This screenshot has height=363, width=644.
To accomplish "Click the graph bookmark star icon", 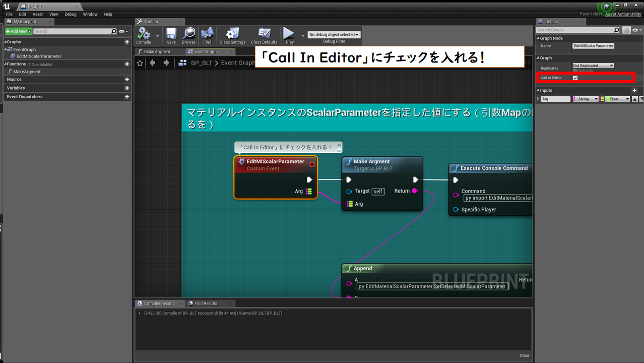I will pos(140,63).
